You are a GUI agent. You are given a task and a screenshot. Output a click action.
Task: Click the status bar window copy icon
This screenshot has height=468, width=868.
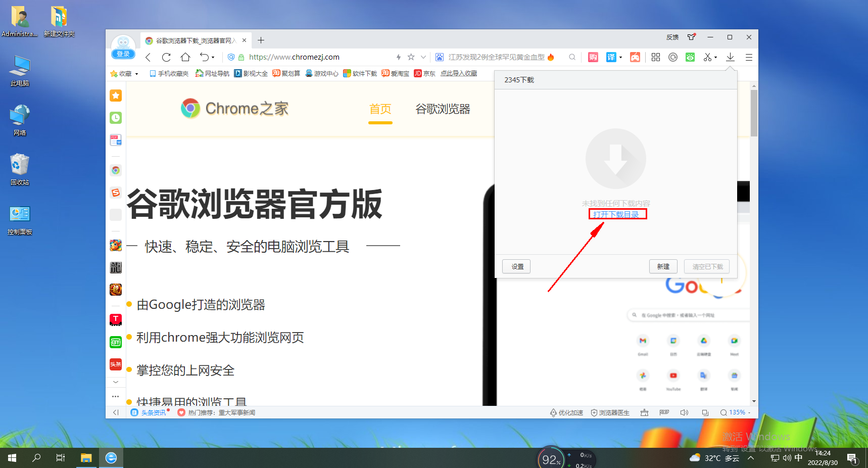[x=705, y=412]
